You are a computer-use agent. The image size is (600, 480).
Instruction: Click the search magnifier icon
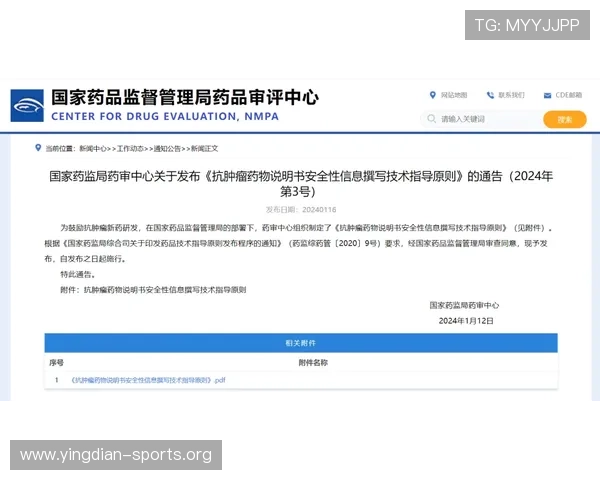(x=431, y=119)
